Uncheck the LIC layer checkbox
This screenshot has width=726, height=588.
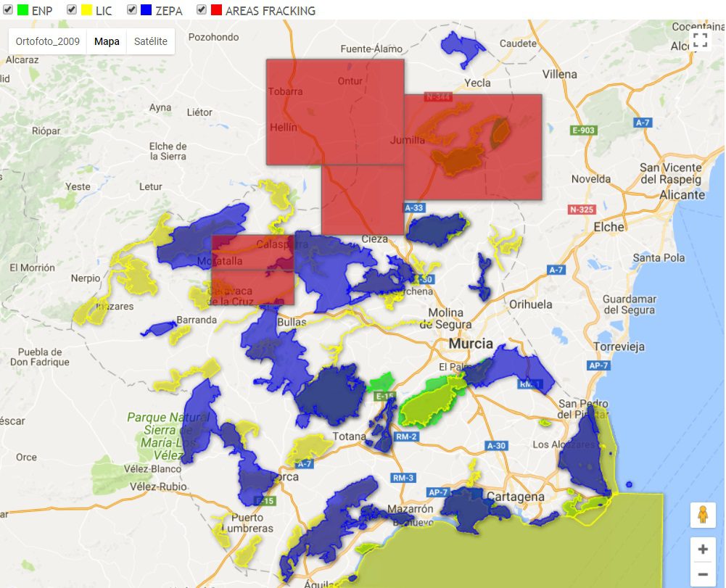point(72,10)
